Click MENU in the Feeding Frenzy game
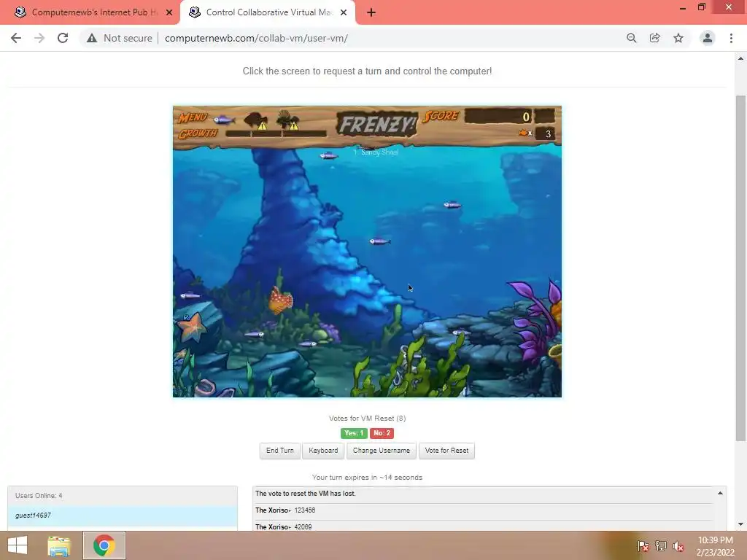The width and height of the screenshot is (747, 560). (193, 117)
